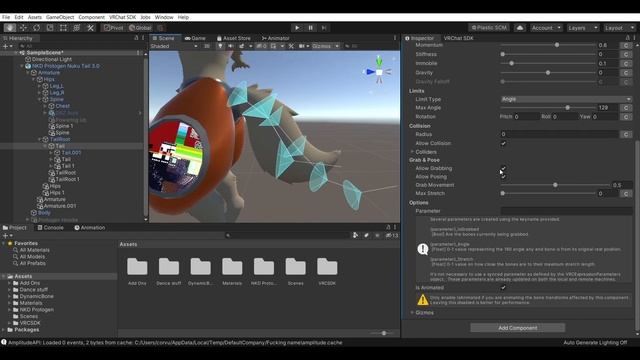
Task: Switch to the VRChat SDK inspector tab
Action: (x=458, y=38)
